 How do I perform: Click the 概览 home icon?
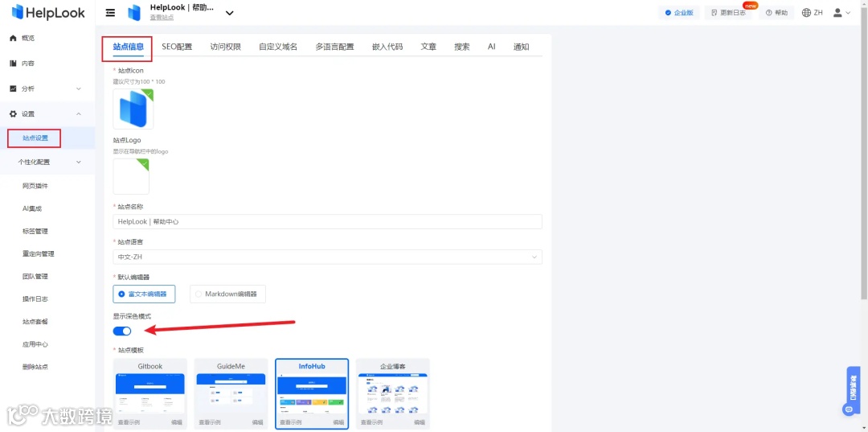pyautogui.click(x=14, y=39)
